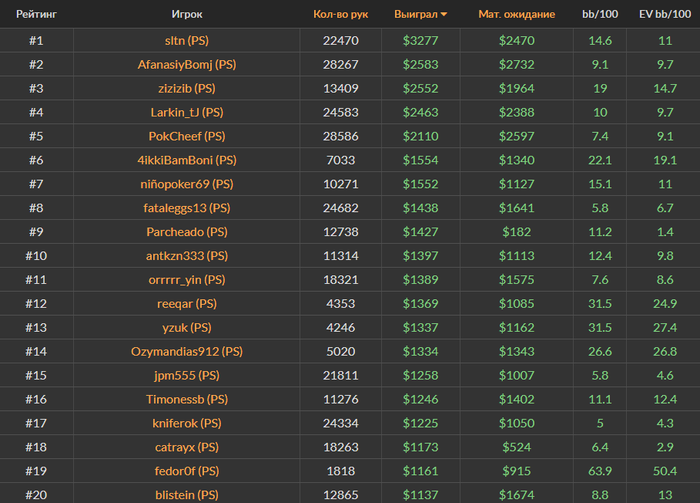Sort table by Кол-во рук header
The width and height of the screenshot is (700, 503).
click(x=341, y=14)
